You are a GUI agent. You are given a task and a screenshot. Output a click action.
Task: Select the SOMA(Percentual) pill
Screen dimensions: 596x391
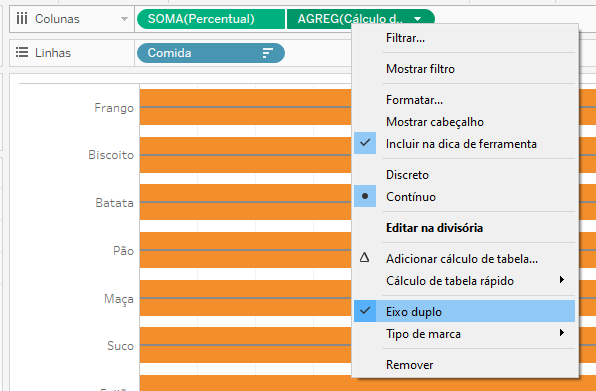[211, 19]
